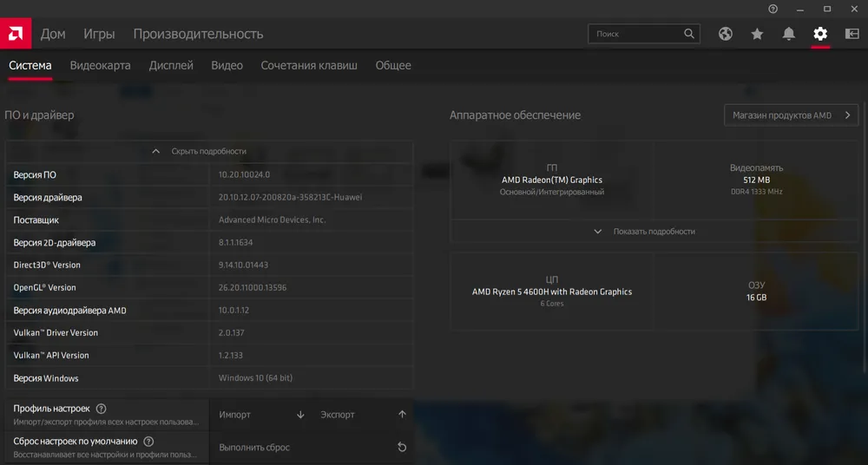Image resolution: width=868 pixels, height=465 pixels.
Task: Open help question mark in title bar
Action: pyautogui.click(x=773, y=9)
